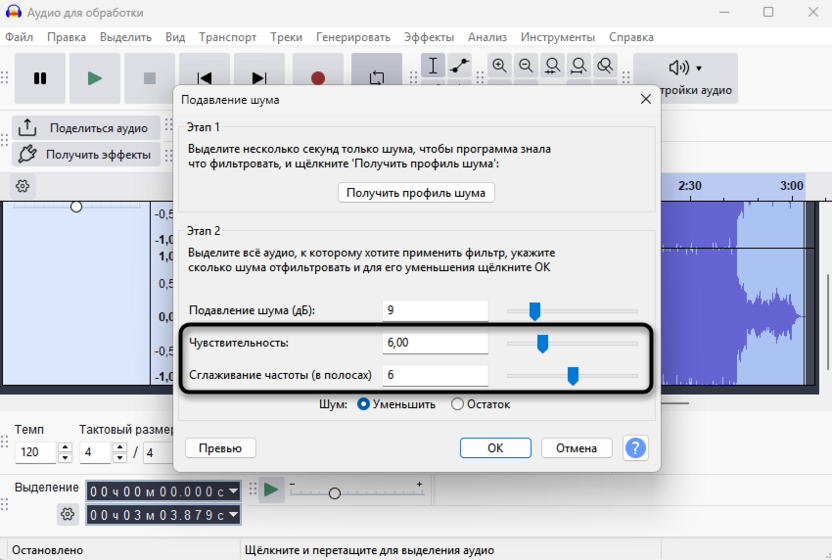Select the 'Остаток' noise radio button
832x560 pixels.
click(x=458, y=405)
